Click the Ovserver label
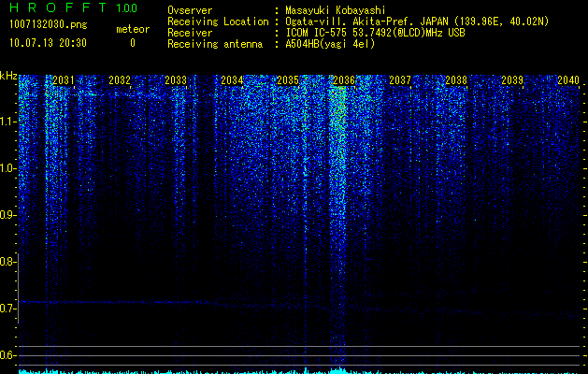 (x=190, y=10)
